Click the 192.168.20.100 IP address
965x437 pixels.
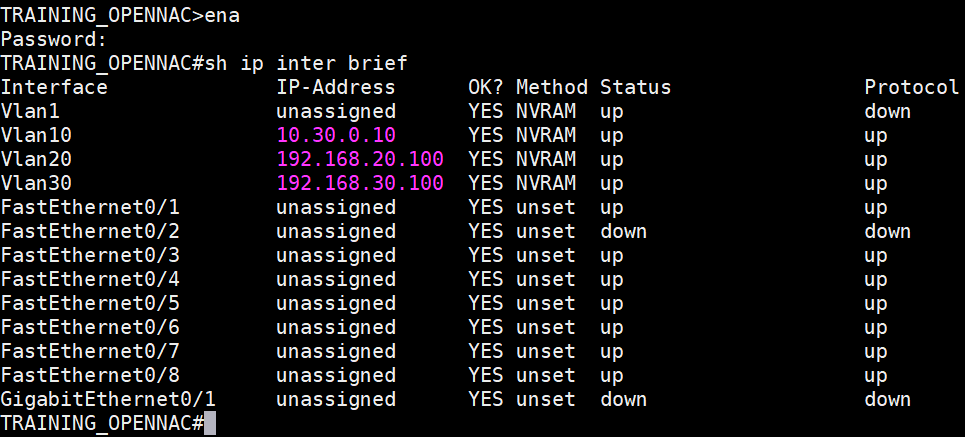[360, 159]
